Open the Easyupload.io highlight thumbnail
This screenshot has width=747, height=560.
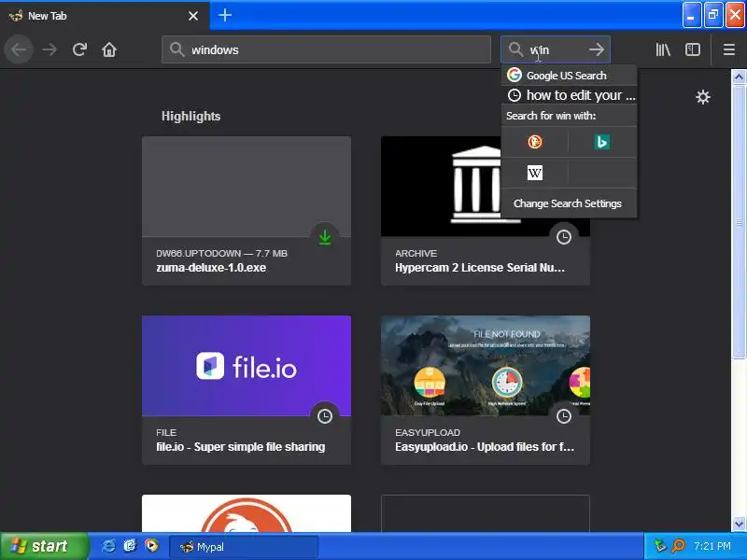click(486, 366)
